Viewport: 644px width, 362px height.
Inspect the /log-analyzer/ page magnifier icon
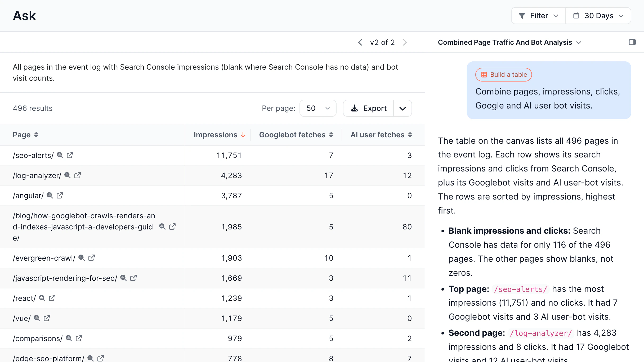pos(68,175)
